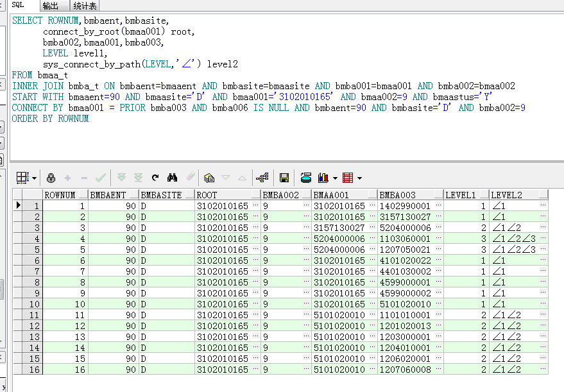The height and width of the screenshot is (392, 564).
Task: Click the sort button on BMAA001 column header
Action: click(x=373, y=194)
